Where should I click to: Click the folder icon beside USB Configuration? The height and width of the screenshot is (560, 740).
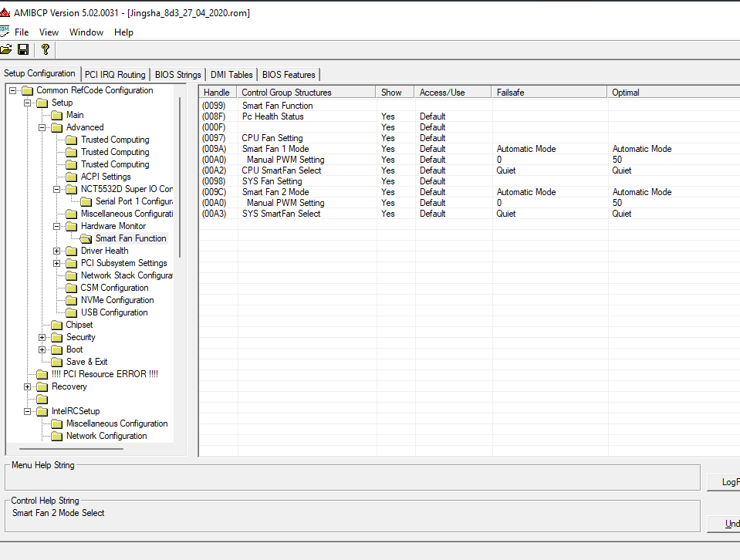pyautogui.click(x=71, y=313)
